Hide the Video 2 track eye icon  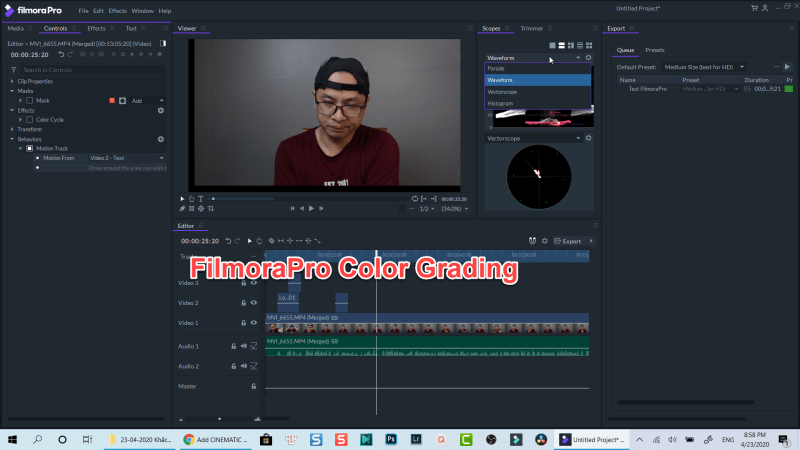pyautogui.click(x=254, y=302)
